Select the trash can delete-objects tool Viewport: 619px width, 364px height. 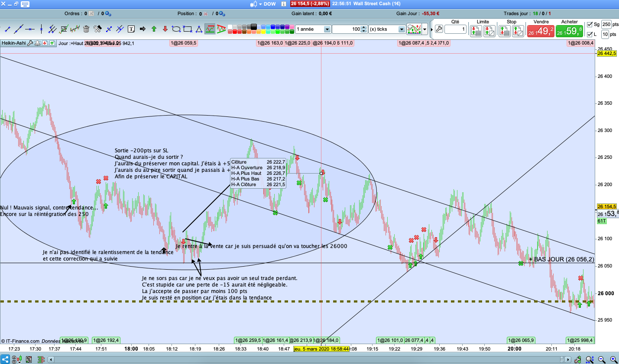(86, 29)
